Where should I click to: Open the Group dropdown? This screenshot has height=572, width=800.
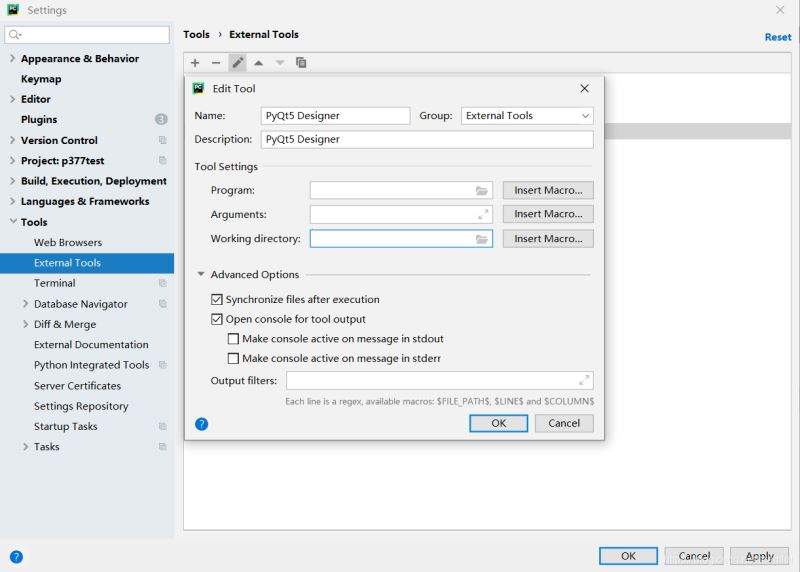[527, 116]
